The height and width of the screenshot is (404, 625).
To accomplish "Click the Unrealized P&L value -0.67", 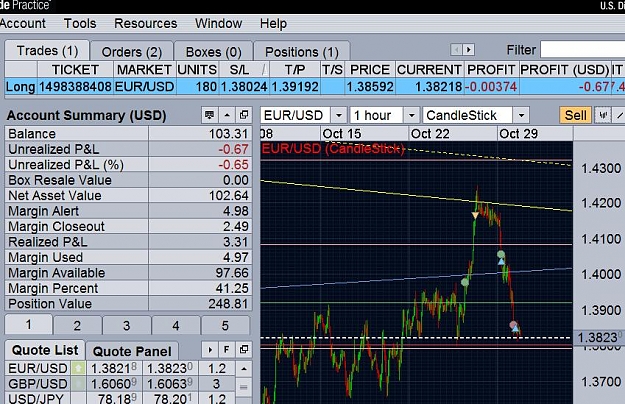I will point(234,149).
